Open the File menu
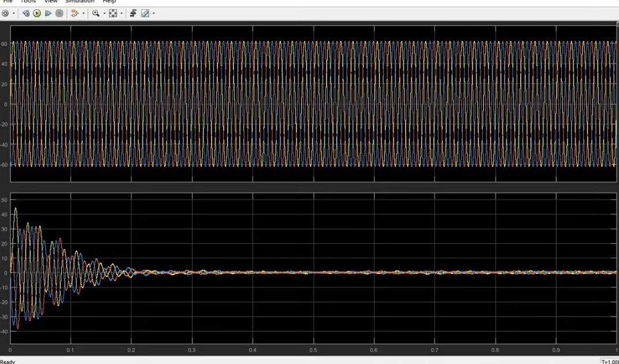Viewport: 619px width, 364px height. pos(8,2)
